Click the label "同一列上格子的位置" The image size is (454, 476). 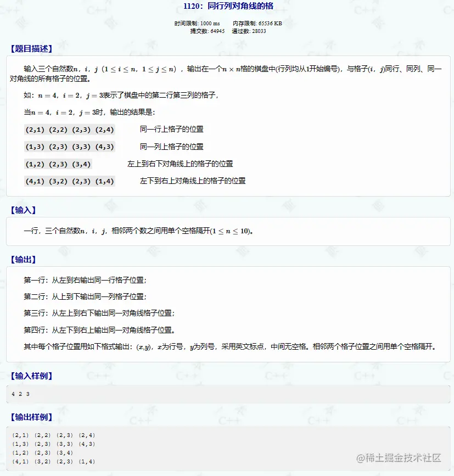tap(171, 147)
